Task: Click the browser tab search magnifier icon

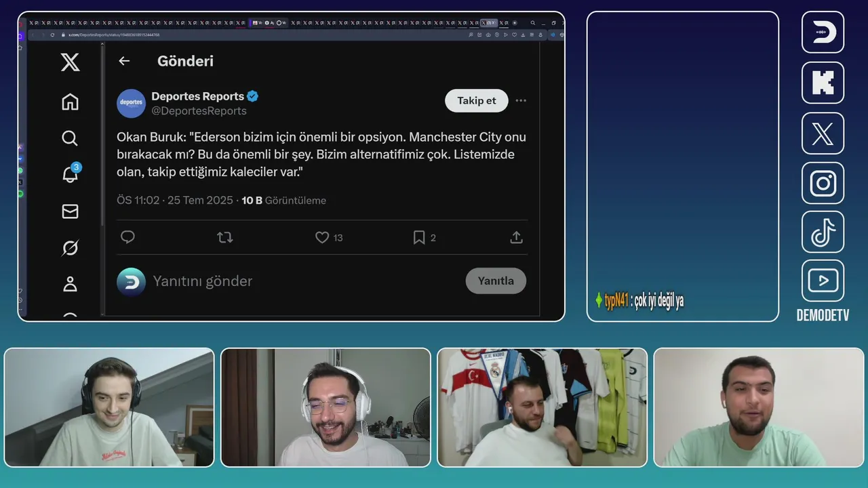Action: (x=533, y=22)
